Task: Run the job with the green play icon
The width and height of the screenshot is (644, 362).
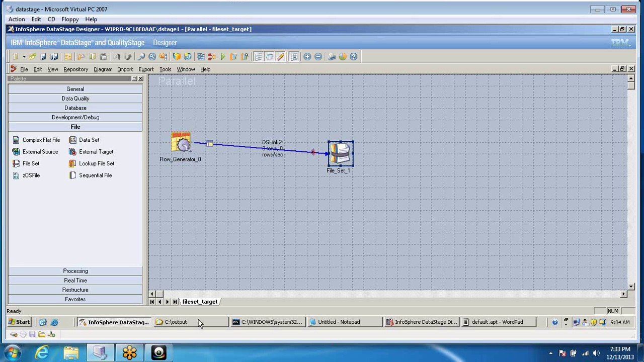Action: click(223, 57)
